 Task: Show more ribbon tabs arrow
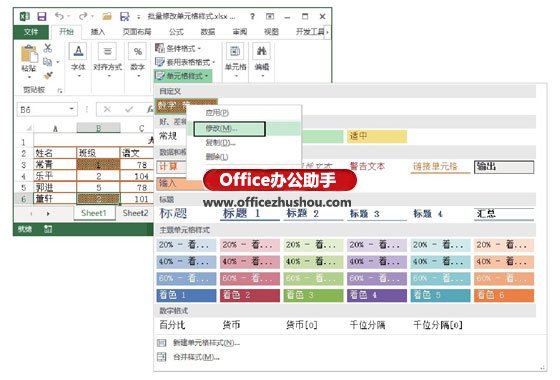[x=328, y=32]
